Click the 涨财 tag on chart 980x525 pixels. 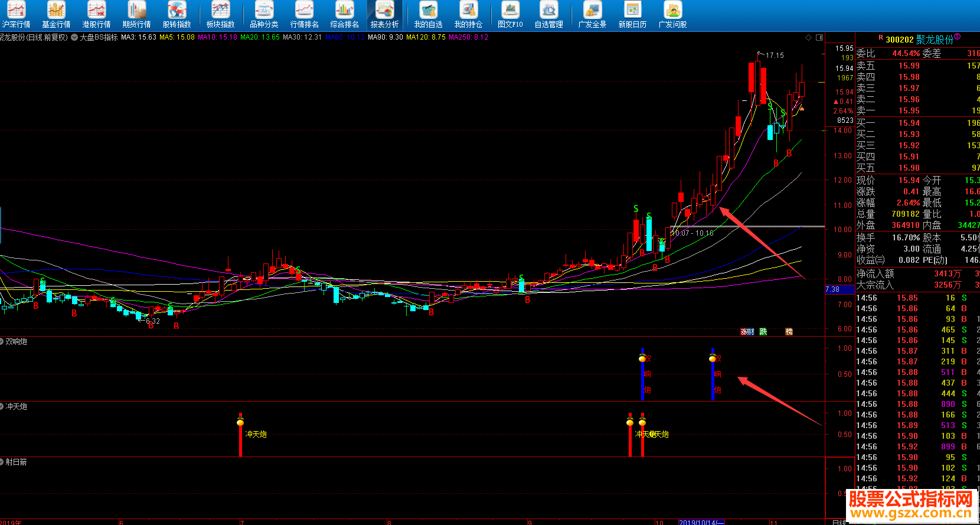coord(747,332)
